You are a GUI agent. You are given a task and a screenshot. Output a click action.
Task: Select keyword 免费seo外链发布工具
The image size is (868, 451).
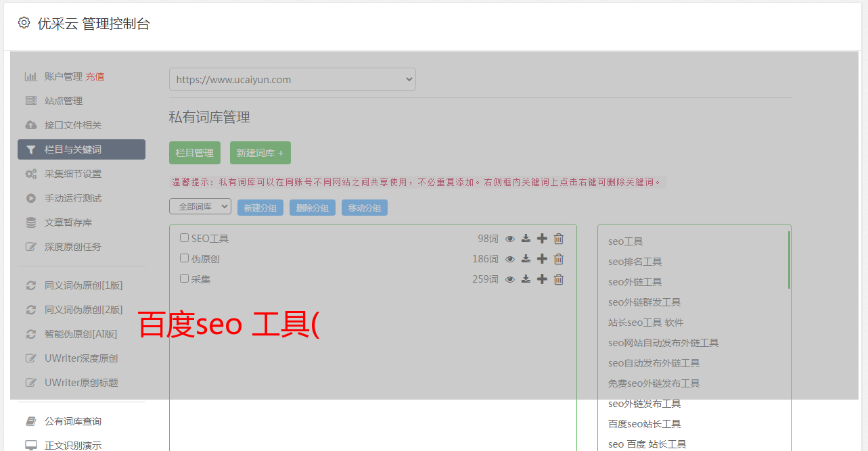pos(654,383)
